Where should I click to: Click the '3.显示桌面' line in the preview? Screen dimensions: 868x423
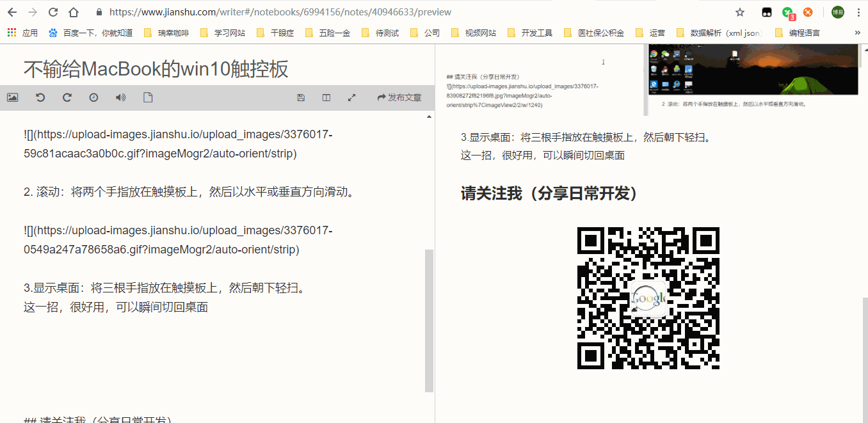586,137
